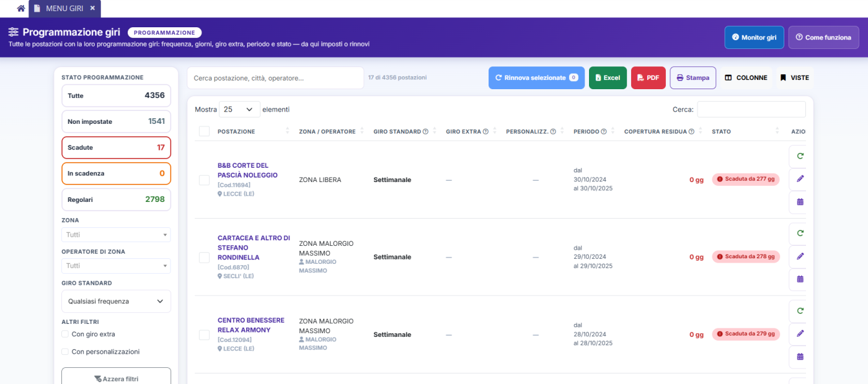Focus the Cerca postazione search box
868x384 pixels.
click(x=275, y=78)
